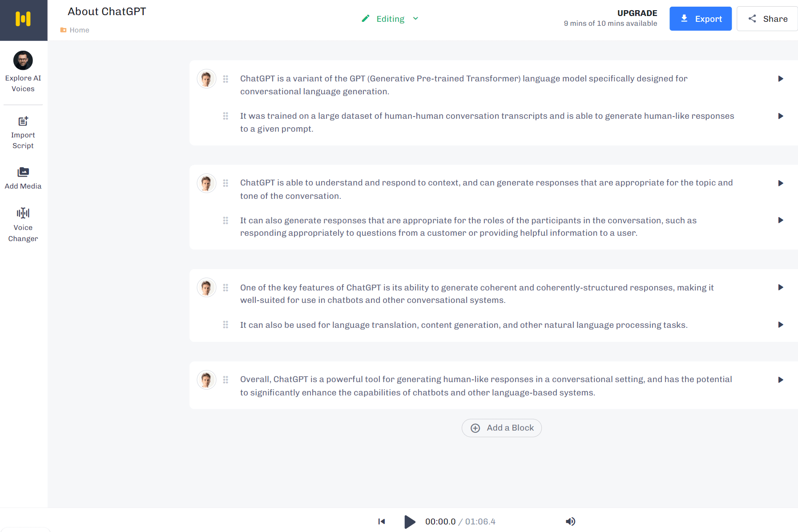Open the Voice Changer tool
Image resolution: width=798 pixels, height=532 pixels.
coord(23,225)
